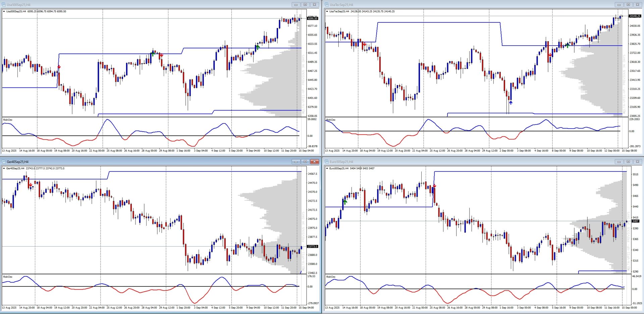Expand the triangle menu beside UsaTecSep25,H4 label
The height and width of the screenshot is (314, 644).
[x=327, y=11]
